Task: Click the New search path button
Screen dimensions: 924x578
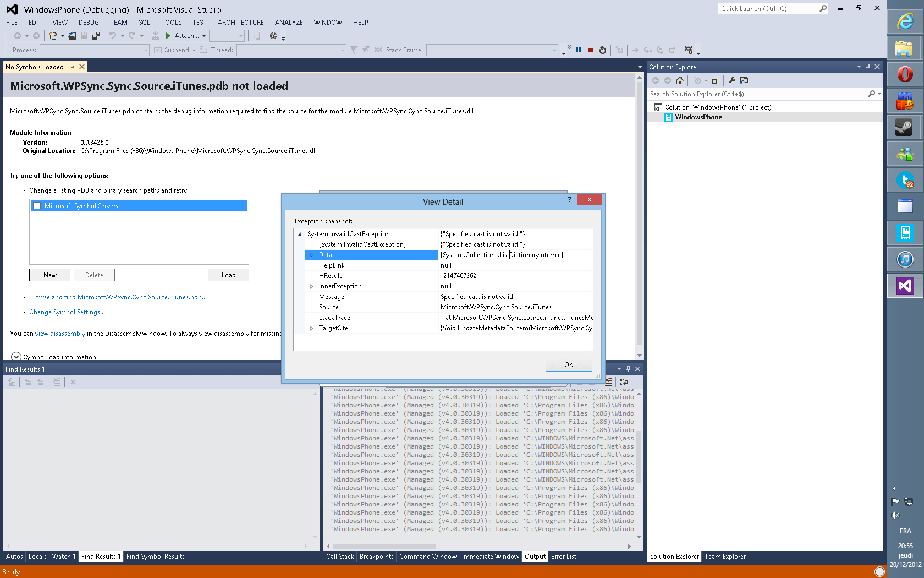Action: (50, 275)
